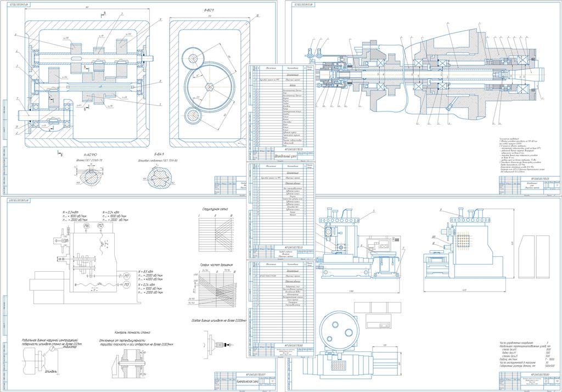Click the 'График частот вращения' chart title
Viewport: 562px width, 392px height.
coord(216,265)
